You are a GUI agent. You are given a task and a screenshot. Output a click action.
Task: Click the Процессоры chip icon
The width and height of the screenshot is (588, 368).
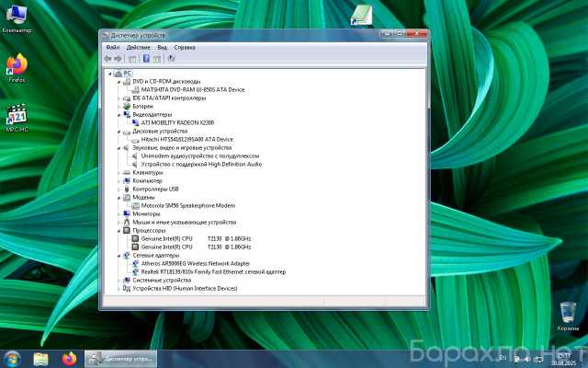pos(127,230)
